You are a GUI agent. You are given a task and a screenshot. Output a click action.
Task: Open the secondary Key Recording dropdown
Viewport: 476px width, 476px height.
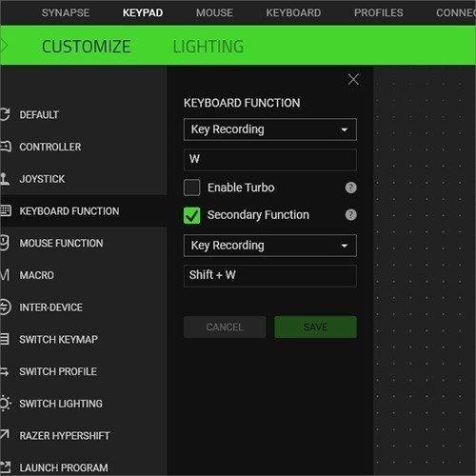point(270,246)
